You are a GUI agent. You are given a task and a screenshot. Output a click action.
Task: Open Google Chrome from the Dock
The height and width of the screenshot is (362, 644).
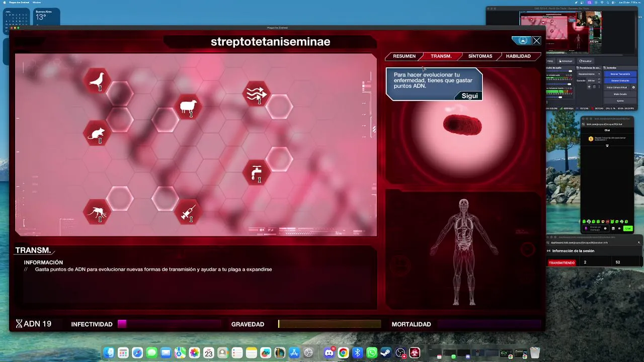[x=343, y=353]
